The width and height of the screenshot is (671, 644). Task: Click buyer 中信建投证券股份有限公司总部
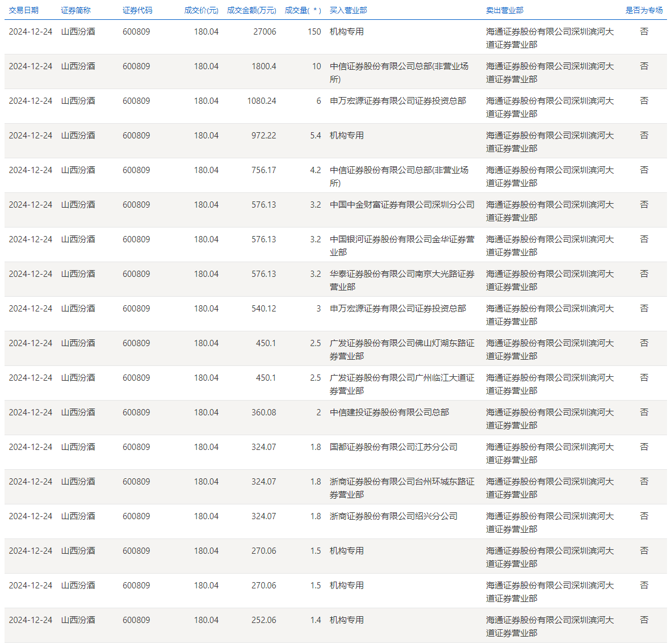pyautogui.click(x=389, y=413)
